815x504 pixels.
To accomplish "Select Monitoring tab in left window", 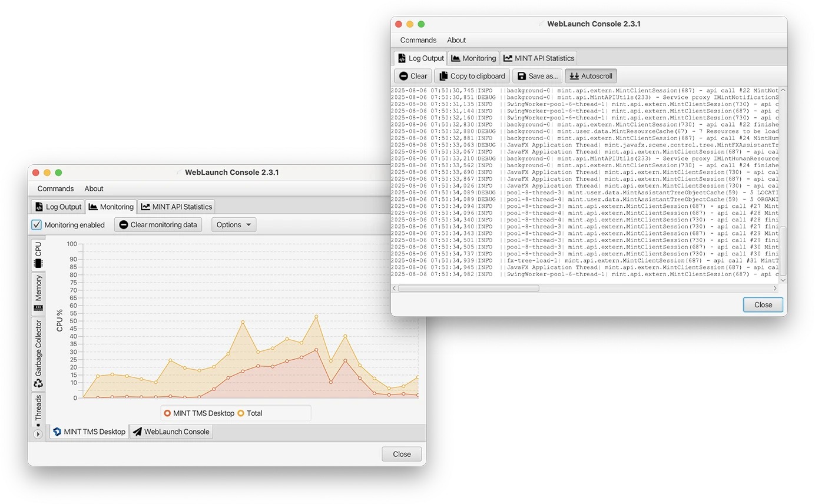I will [x=111, y=207].
